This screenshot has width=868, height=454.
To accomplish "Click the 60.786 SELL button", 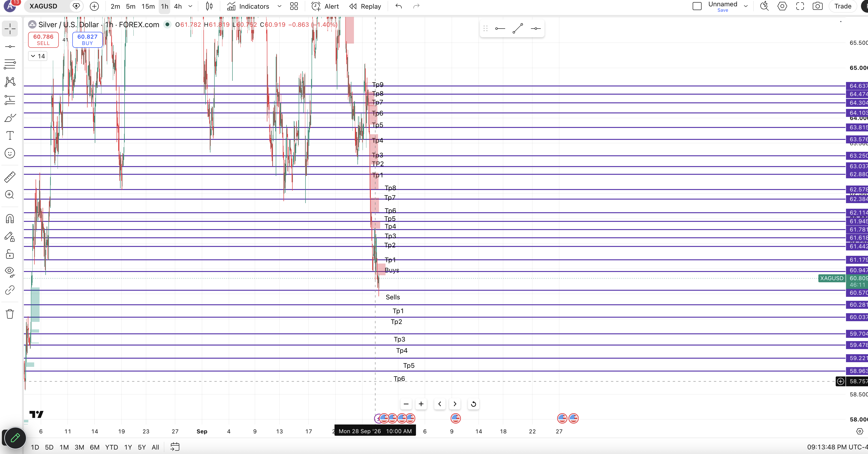I will coord(43,39).
